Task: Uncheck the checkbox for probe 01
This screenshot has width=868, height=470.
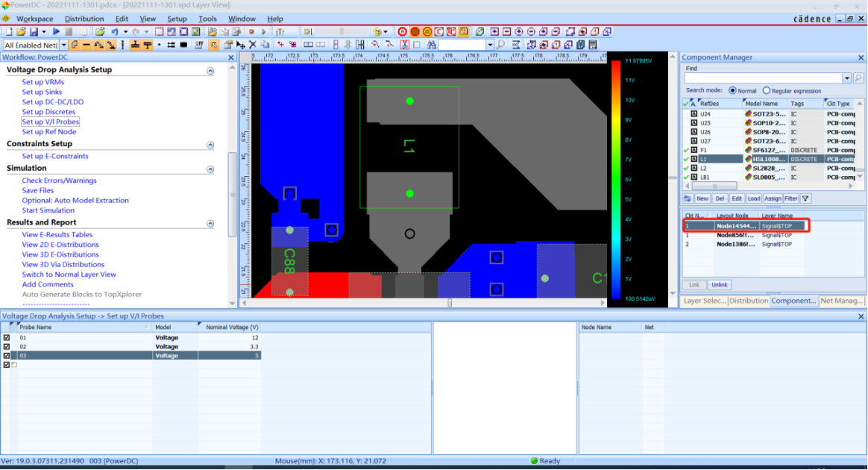Action: pos(7,337)
